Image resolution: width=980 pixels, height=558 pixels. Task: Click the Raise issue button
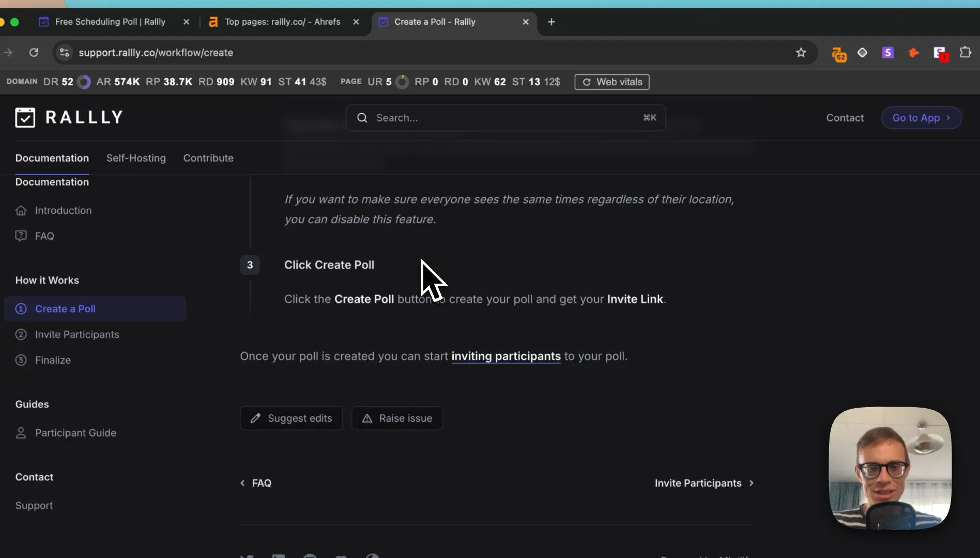pyautogui.click(x=397, y=418)
